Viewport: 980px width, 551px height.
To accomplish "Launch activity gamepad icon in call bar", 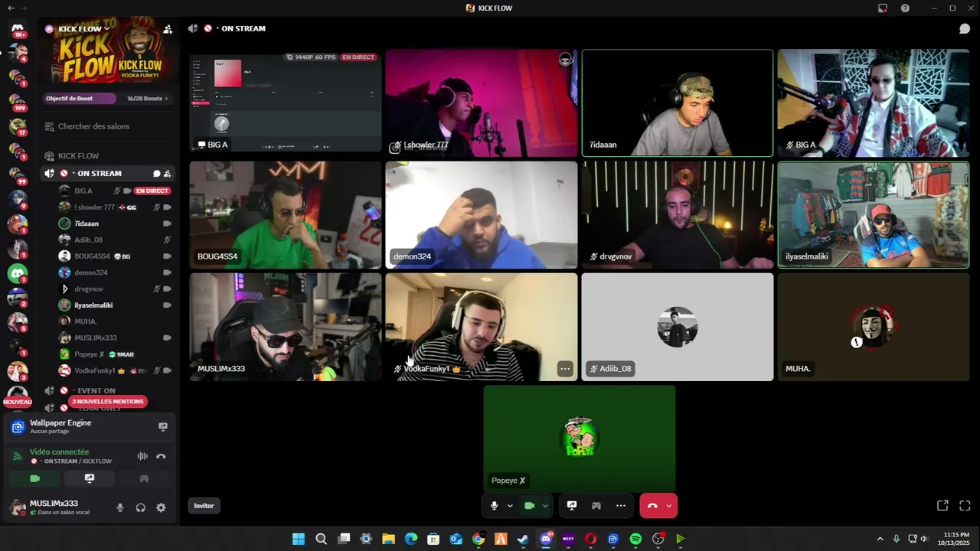I will (596, 506).
